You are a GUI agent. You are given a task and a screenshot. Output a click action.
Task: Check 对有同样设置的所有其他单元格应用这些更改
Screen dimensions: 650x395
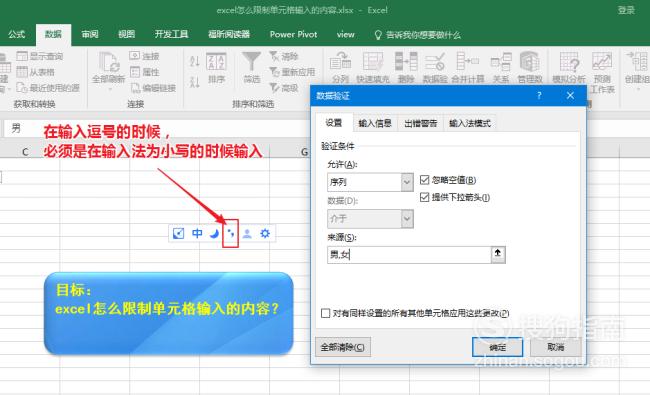click(326, 313)
